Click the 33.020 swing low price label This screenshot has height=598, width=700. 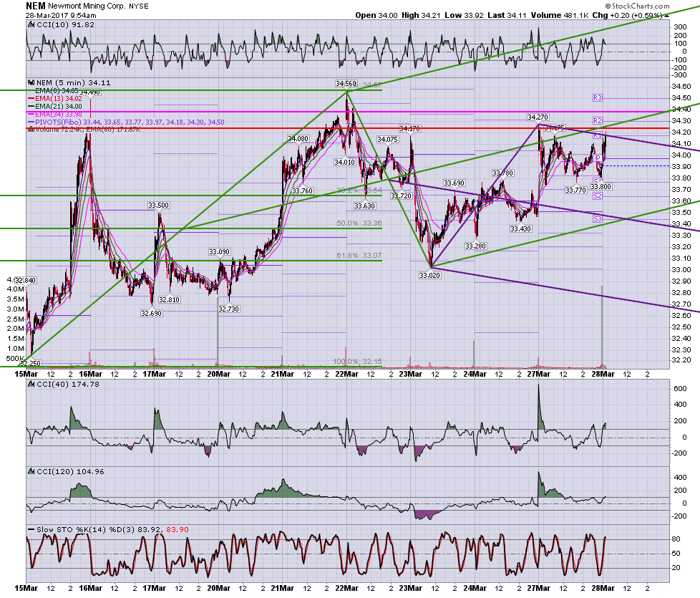click(429, 275)
